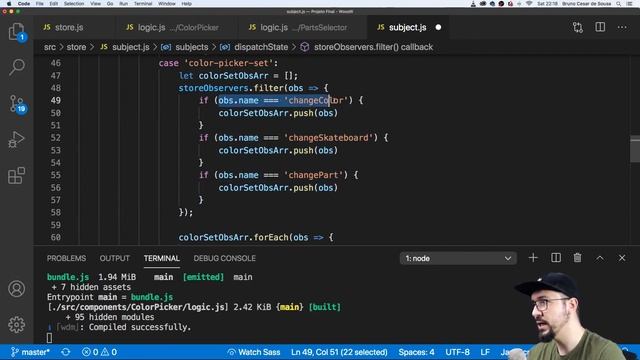Start Watch Sass in status bar

pos(253,352)
